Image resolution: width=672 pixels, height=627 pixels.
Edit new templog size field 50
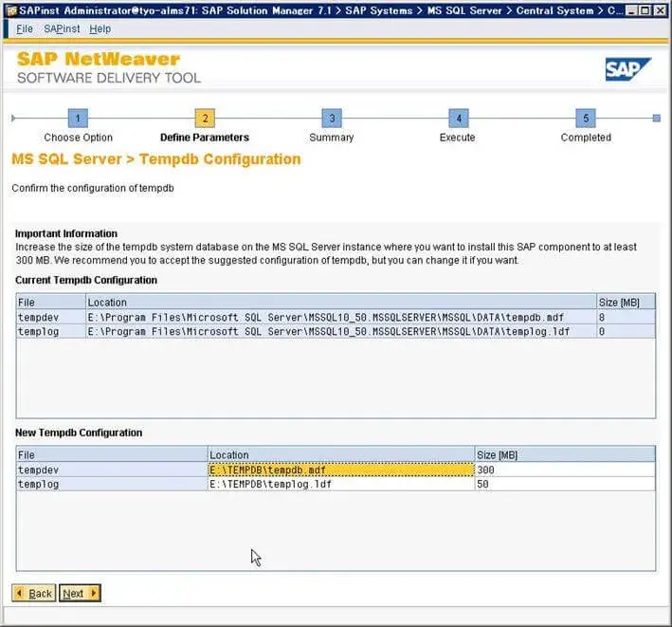(x=565, y=484)
